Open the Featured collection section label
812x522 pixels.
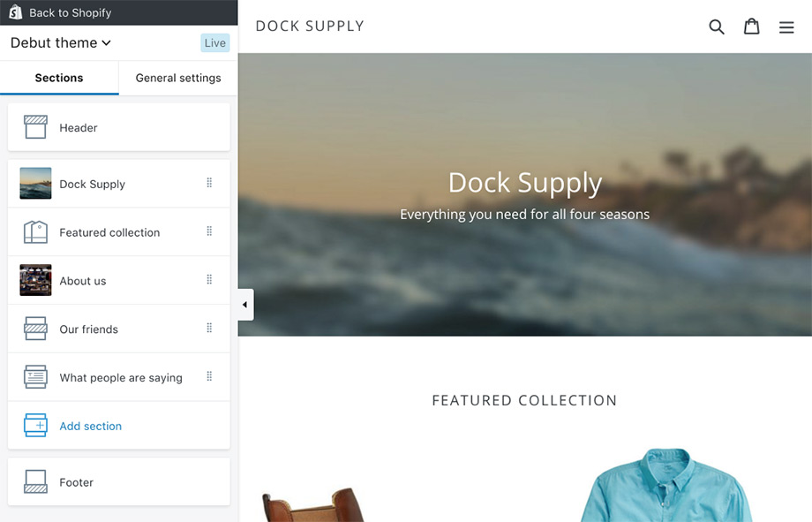click(x=109, y=232)
